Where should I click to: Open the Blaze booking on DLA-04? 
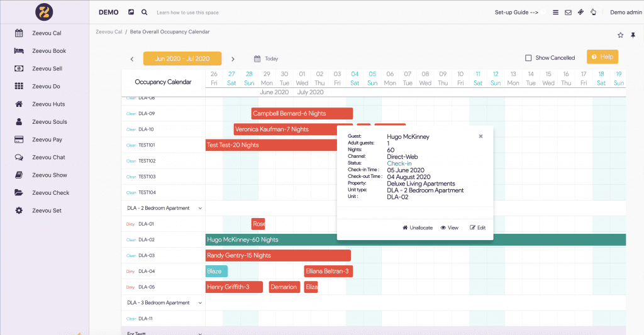pos(216,272)
